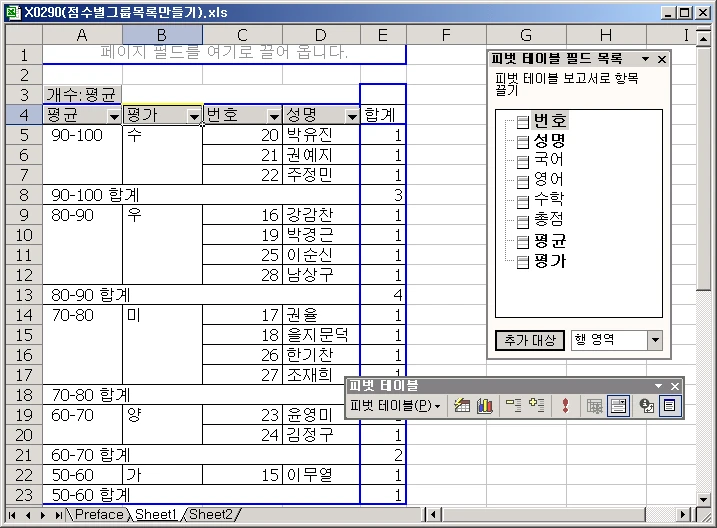The height and width of the screenshot is (528, 717).
Task: Toggle the Always Display Items icon
Action: [618, 405]
